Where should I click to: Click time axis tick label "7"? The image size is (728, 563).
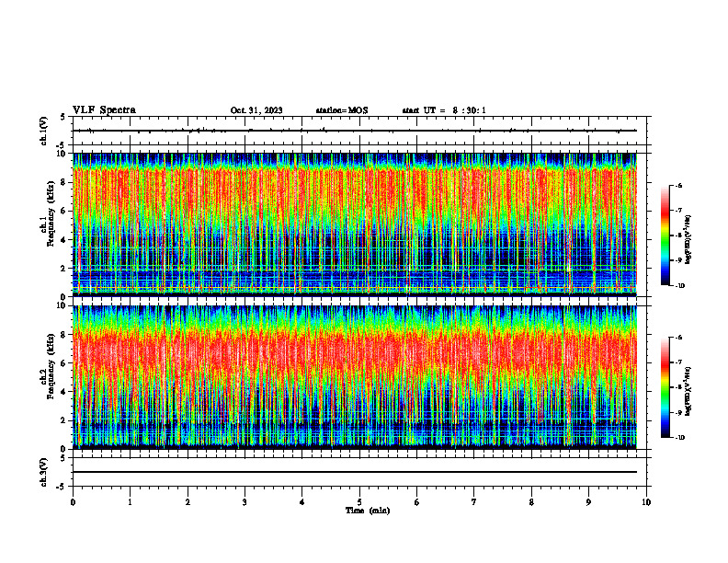(x=474, y=502)
